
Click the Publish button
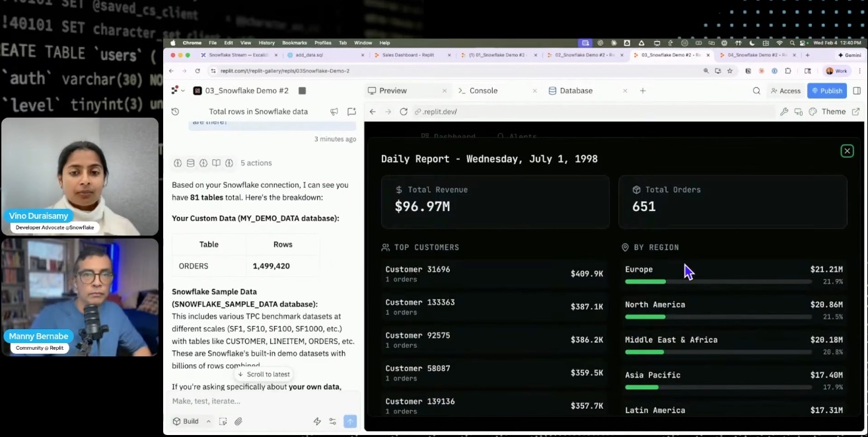pos(826,91)
